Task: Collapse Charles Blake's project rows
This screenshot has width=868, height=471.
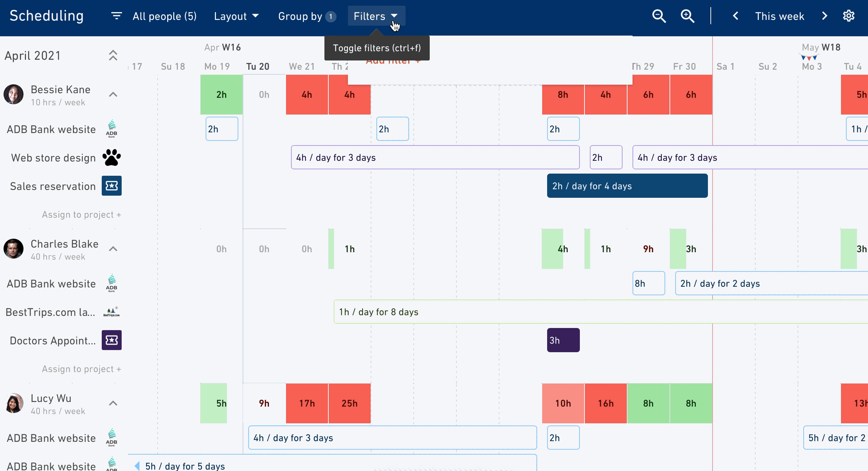Action: [x=113, y=249]
